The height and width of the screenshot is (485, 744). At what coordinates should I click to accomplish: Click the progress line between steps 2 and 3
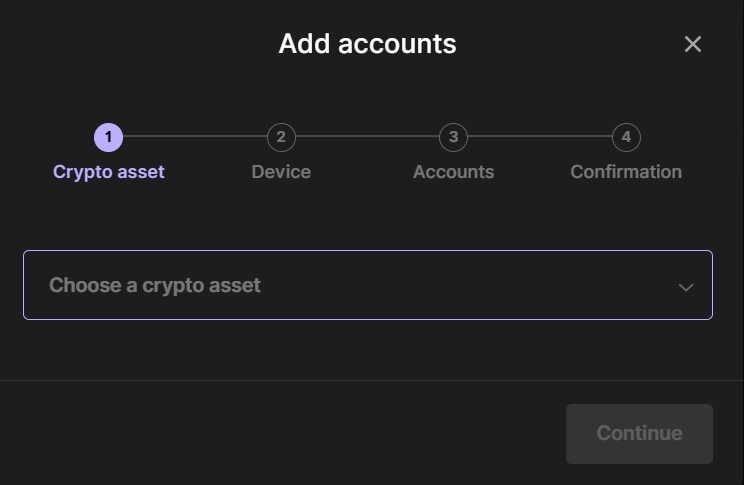[x=367, y=137]
